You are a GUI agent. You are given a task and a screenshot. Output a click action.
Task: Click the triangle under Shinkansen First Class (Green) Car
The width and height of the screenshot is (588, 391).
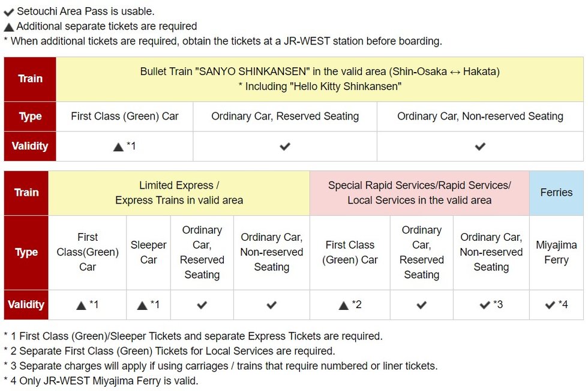tap(118, 147)
